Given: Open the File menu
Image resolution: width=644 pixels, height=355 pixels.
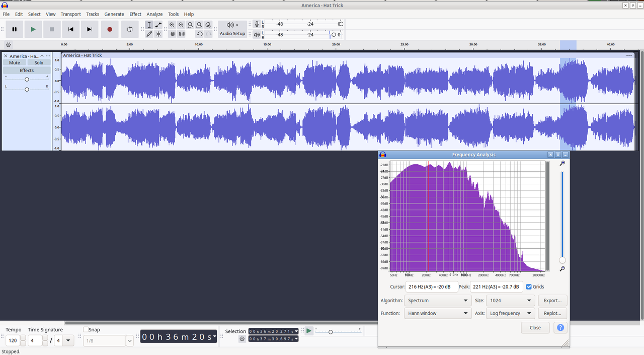Looking at the screenshot, I should pyautogui.click(x=6, y=14).
